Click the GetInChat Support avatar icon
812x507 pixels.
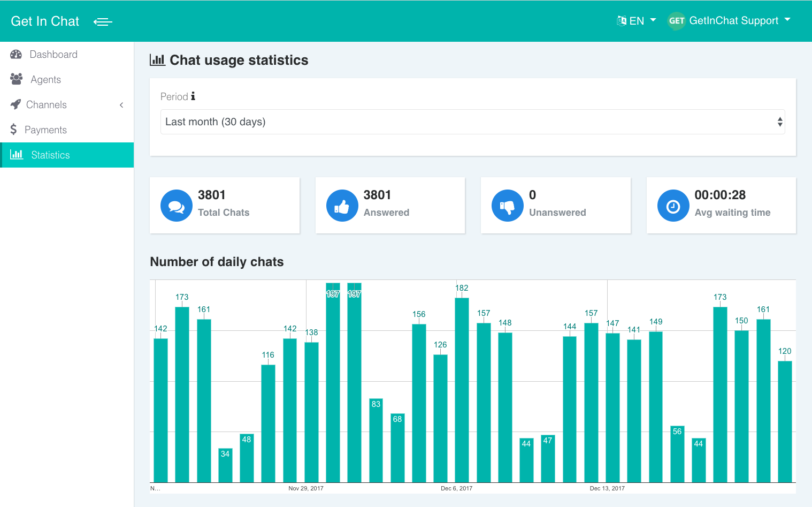point(677,21)
